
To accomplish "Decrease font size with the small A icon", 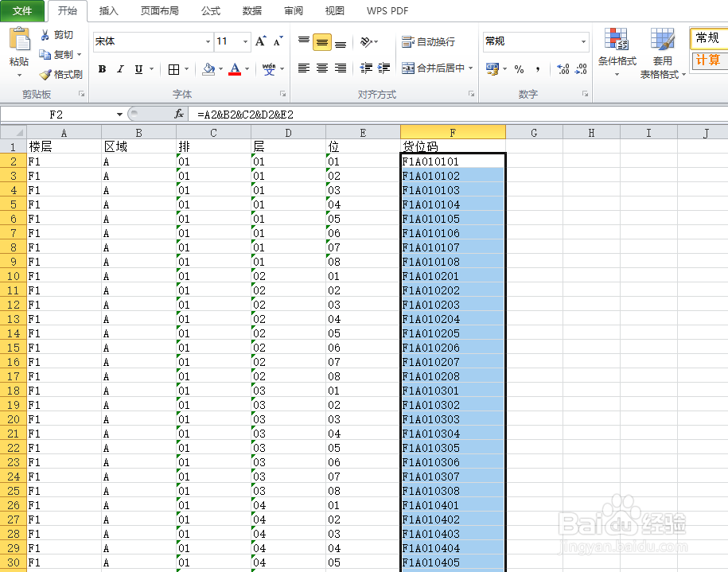I will (278, 41).
